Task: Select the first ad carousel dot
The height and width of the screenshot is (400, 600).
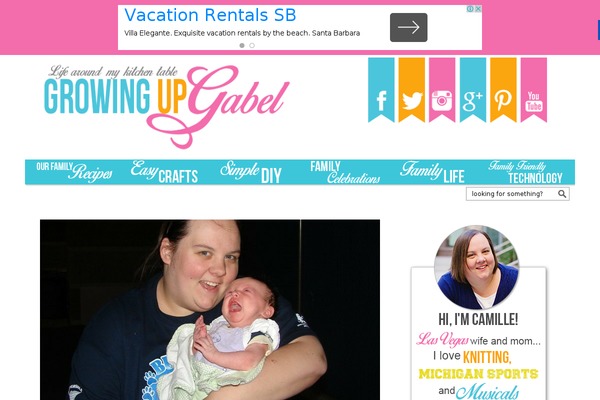Action: [x=242, y=45]
